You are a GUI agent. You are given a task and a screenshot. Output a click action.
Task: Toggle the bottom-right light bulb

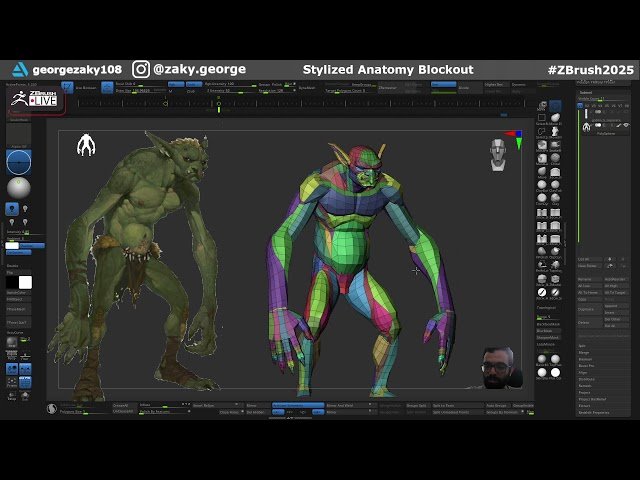pos(25,222)
